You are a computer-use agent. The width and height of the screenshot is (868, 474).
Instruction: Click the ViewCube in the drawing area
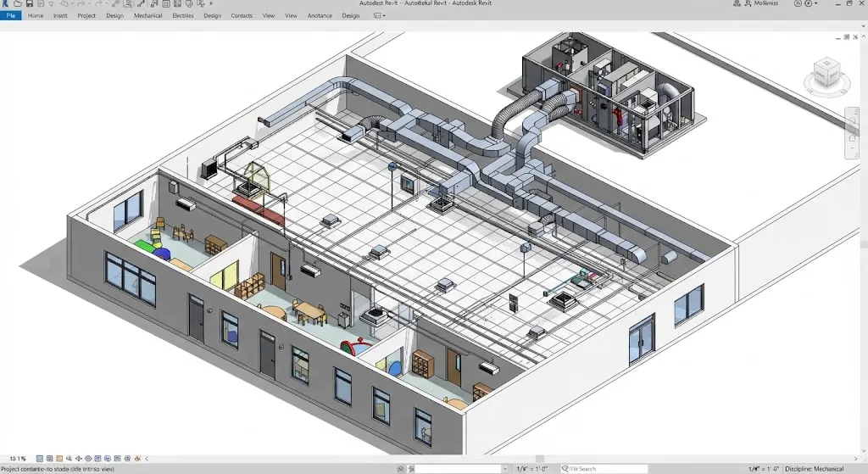(x=827, y=74)
